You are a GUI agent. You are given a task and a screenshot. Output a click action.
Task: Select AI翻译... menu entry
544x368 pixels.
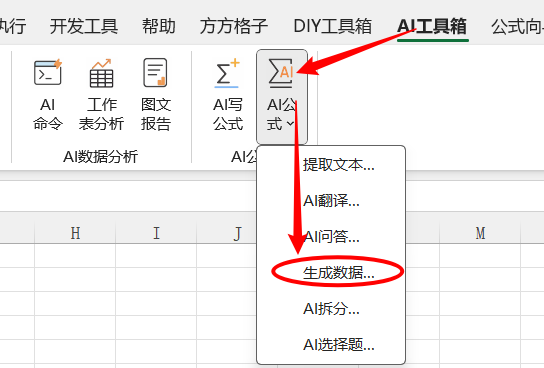(331, 200)
